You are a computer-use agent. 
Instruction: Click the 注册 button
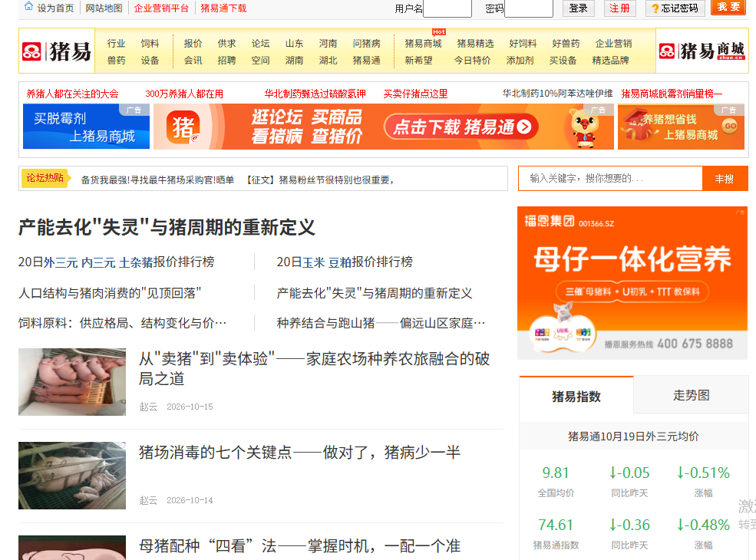pos(619,8)
